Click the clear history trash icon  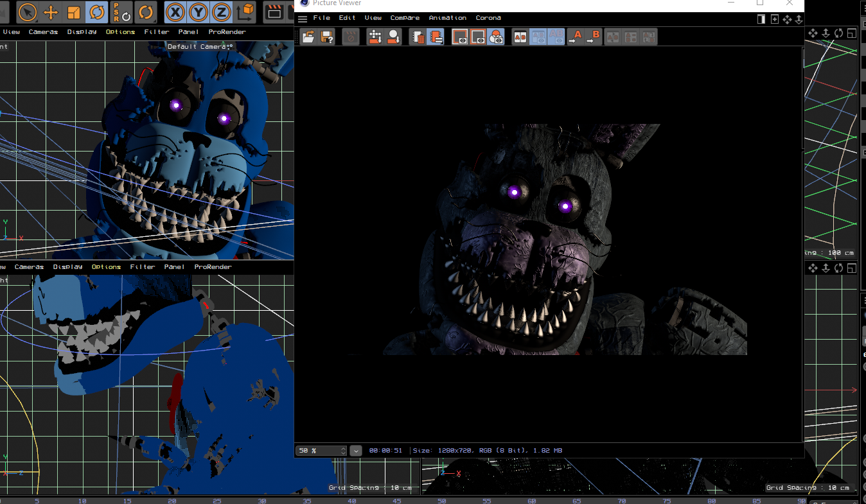coord(418,37)
